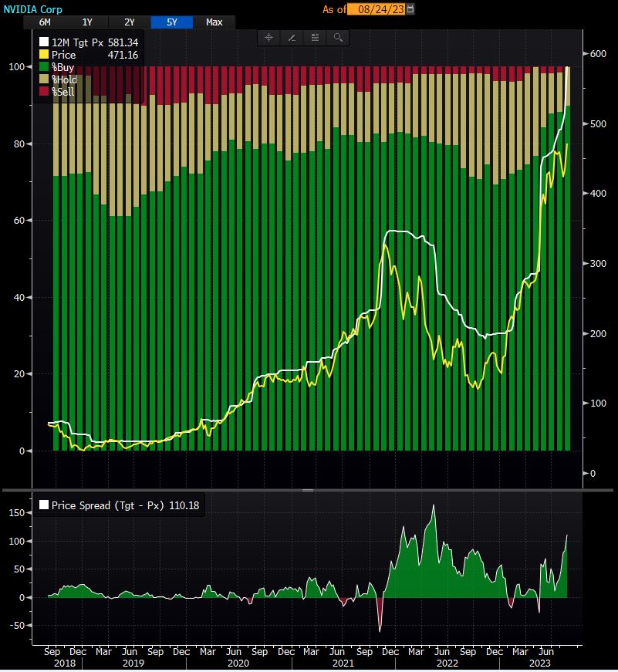This screenshot has width=618, height=672.
Task: Click the Price Spread legend swatch
Action: tap(44, 505)
